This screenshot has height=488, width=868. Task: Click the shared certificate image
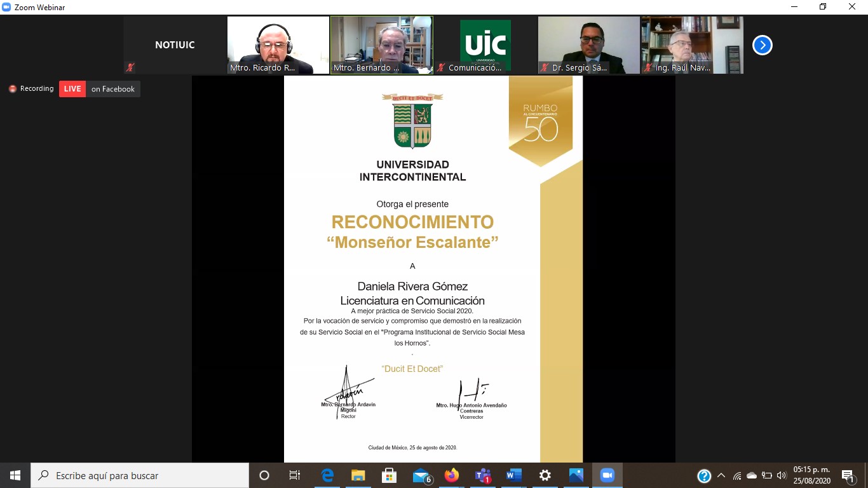433,269
